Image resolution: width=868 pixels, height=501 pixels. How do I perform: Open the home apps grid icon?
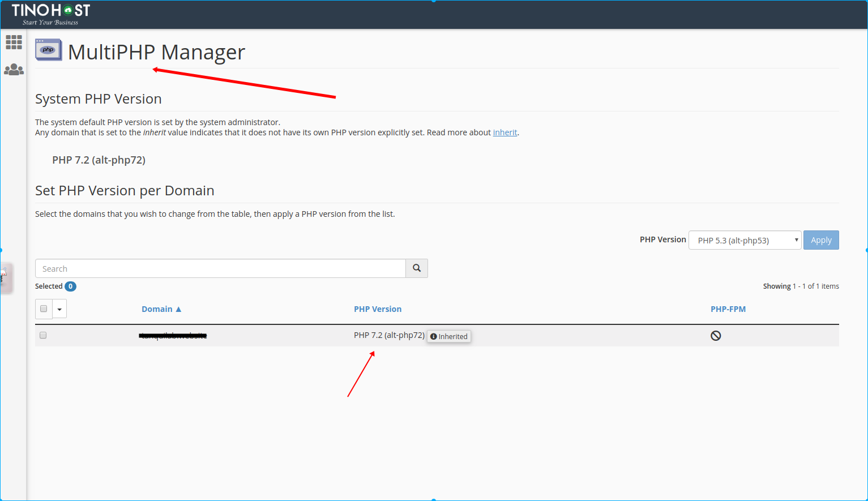pyautogui.click(x=14, y=42)
